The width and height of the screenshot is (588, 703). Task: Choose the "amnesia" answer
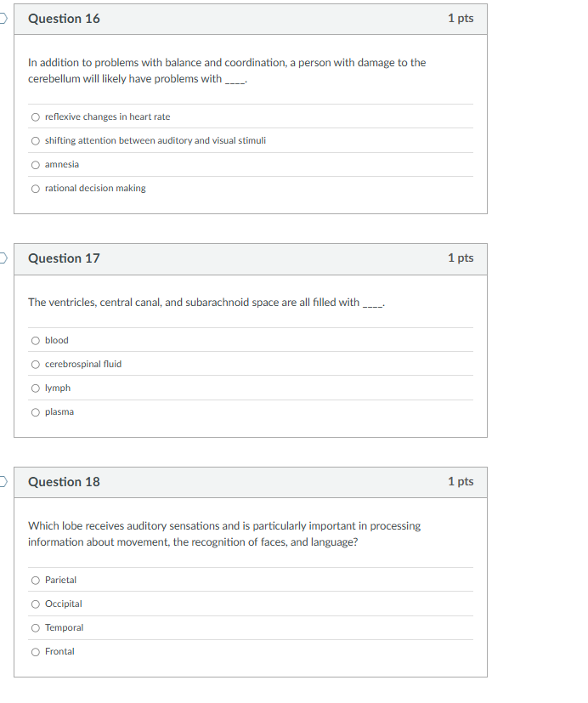(x=35, y=164)
